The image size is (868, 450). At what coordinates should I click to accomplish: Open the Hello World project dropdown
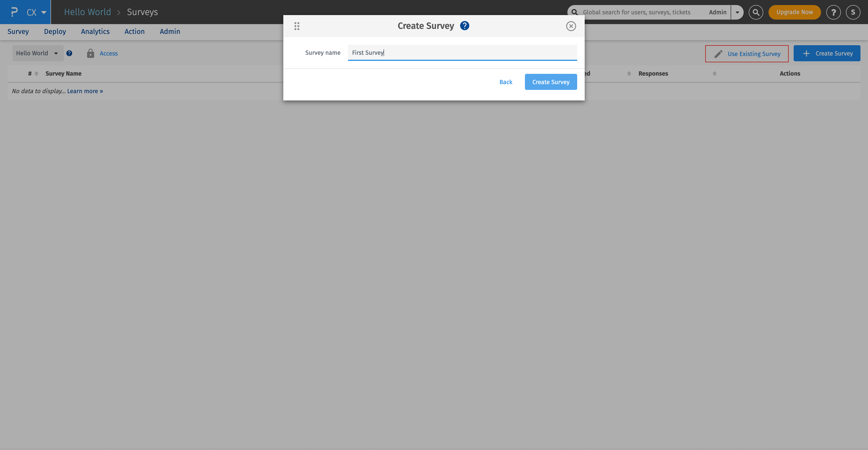38,53
